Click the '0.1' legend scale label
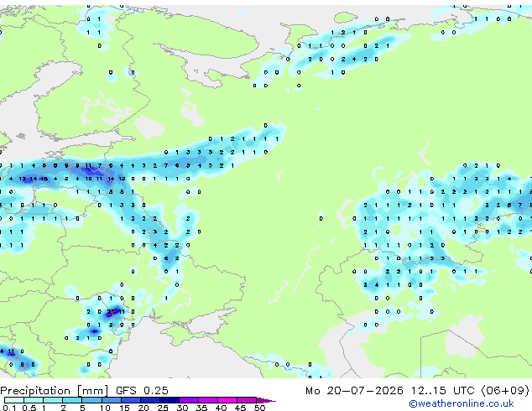This screenshot has height=411, width=532. point(10,408)
